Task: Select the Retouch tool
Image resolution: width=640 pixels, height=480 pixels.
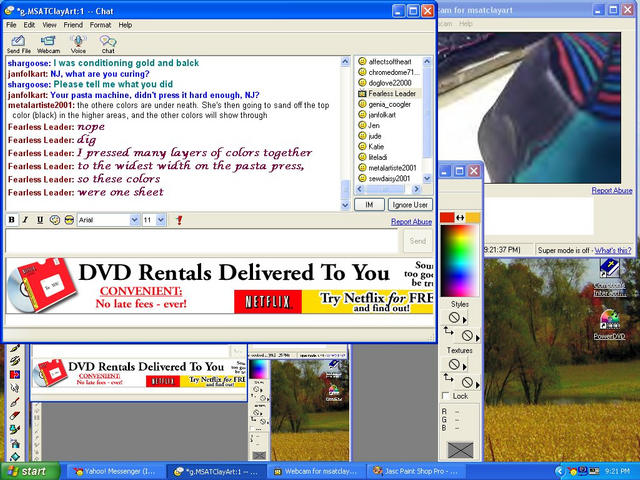Action: [x=15, y=388]
